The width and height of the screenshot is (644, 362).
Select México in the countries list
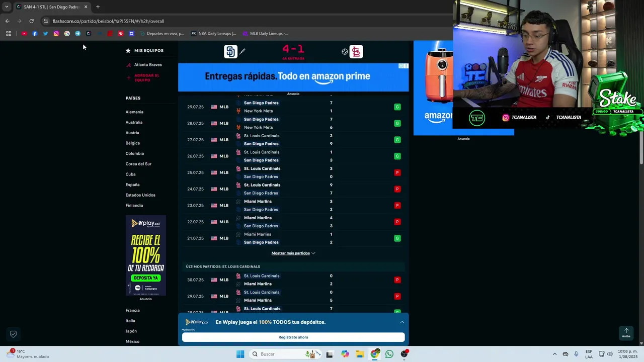132,341
